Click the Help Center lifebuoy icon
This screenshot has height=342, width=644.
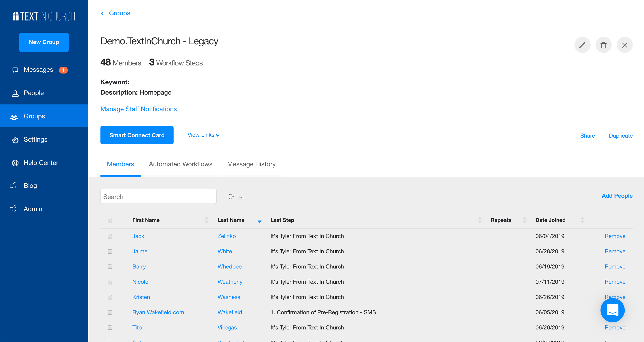click(15, 163)
